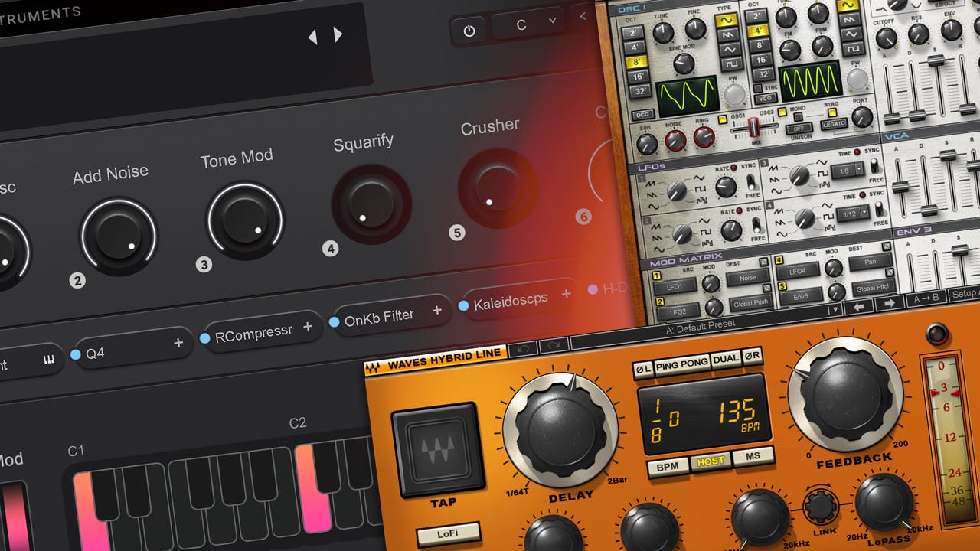This screenshot has height=551, width=980.
Task: Click the Tone Mod knob
Action: [245, 220]
